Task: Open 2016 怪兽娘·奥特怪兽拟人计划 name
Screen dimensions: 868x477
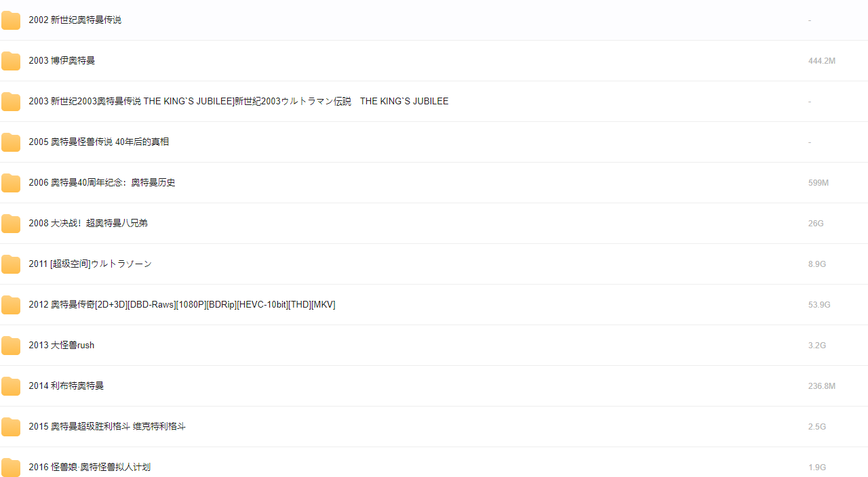Action: (x=90, y=468)
